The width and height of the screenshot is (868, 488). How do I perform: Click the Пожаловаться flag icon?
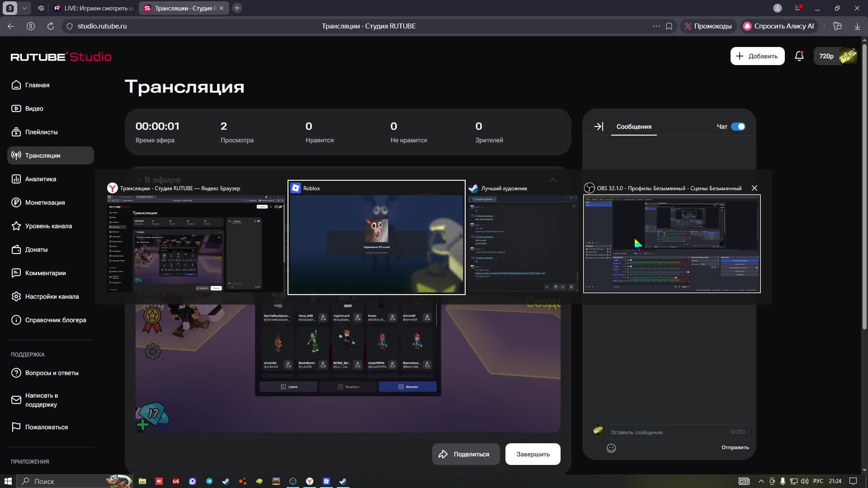tap(16, 427)
